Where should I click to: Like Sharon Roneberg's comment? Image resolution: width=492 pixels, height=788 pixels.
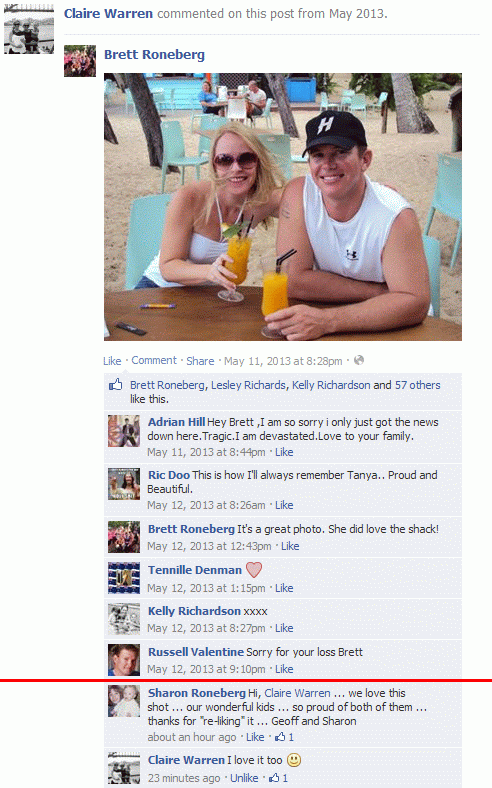click(x=255, y=737)
